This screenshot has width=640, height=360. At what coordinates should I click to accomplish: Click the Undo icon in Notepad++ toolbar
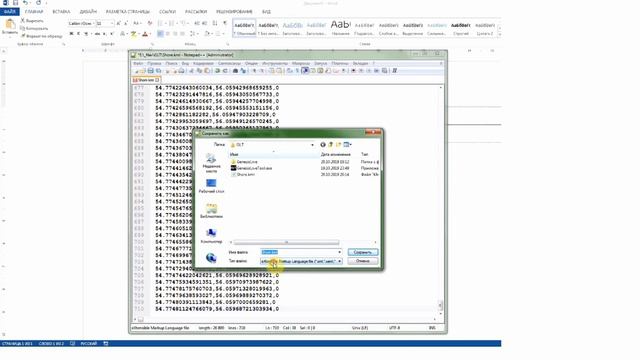tap(217, 71)
